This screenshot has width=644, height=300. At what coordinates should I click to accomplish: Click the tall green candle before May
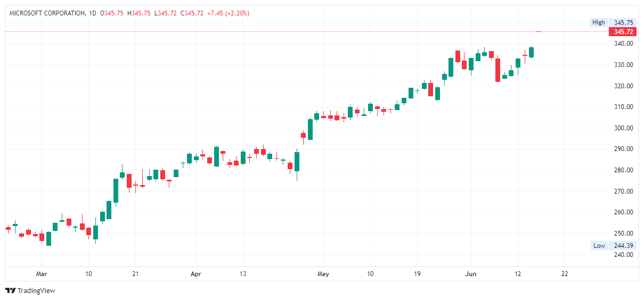pyautogui.click(x=310, y=129)
